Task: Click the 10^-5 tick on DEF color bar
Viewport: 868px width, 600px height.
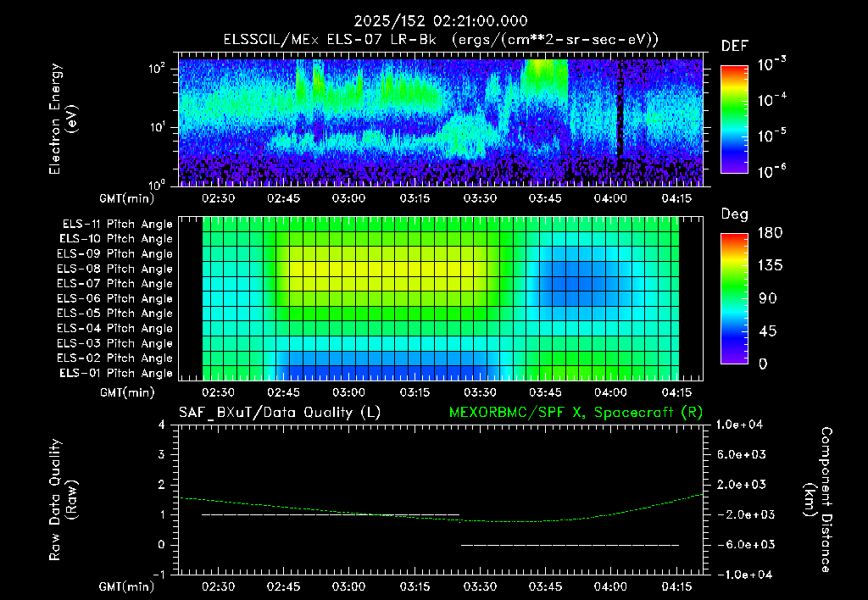Action: (772, 136)
